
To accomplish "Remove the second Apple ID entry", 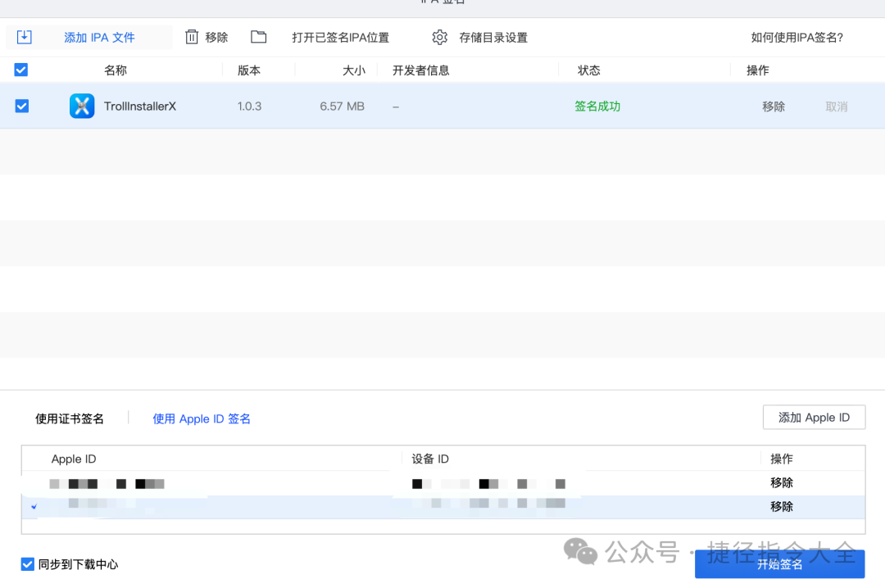I will (782, 506).
